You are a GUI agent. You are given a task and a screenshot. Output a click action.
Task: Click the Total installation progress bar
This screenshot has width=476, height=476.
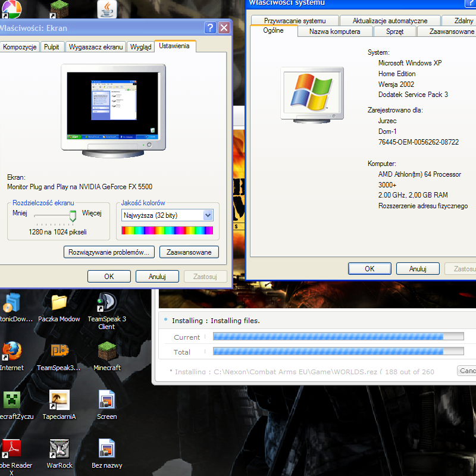pos(339,351)
